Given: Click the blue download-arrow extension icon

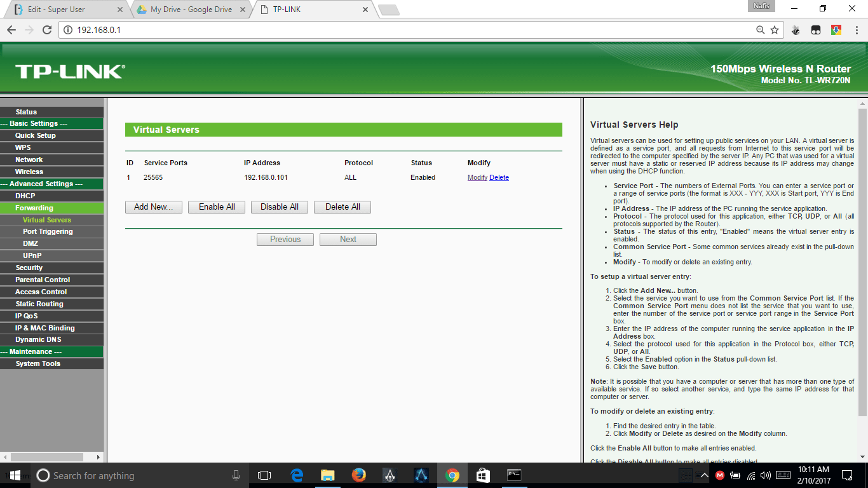Looking at the screenshot, I should point(836,30).
